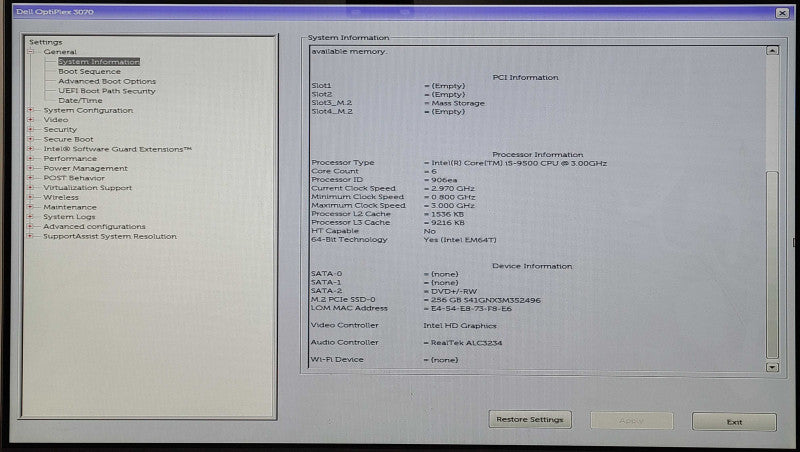This screenshot has width=800, height=452.
Task: Select the System Logs label
Action: 69,217
